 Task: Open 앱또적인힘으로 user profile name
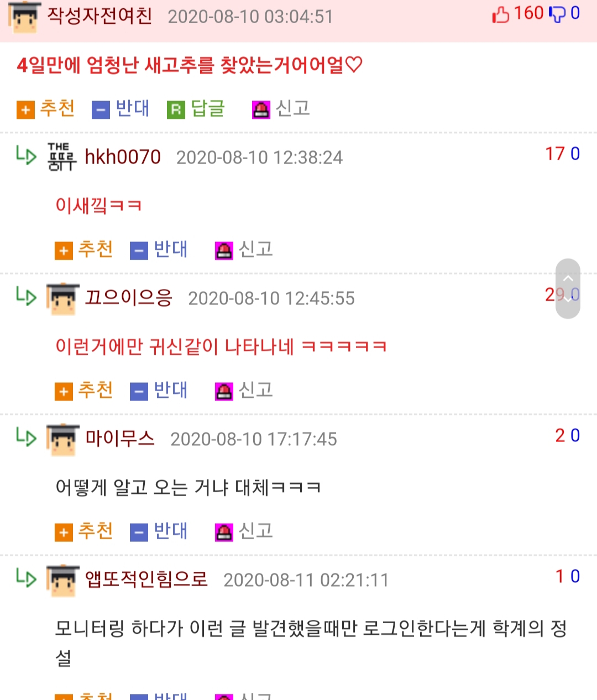(146, 580)
